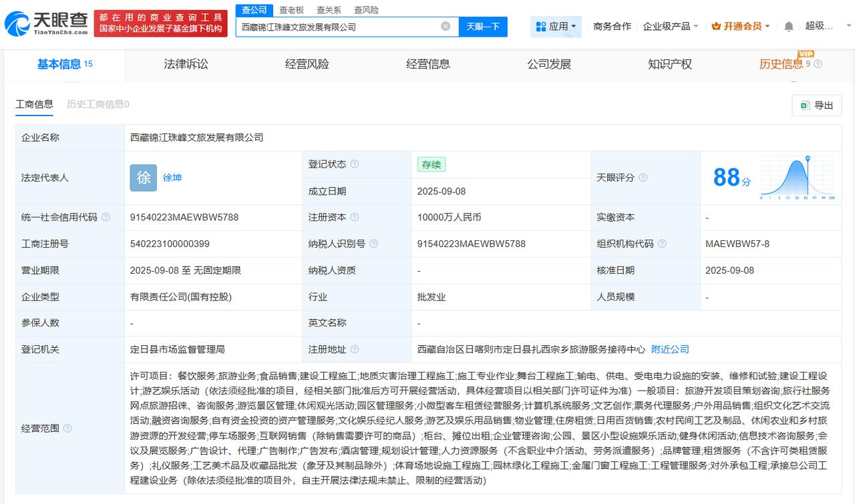Screen dimensions: 855x504
Task: Clear the search box with X icon
Action: click(x=446, y=27)
